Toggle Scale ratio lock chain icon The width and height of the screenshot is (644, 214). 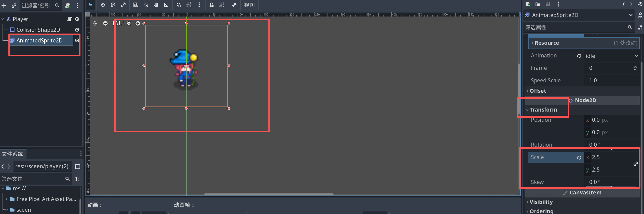point(636,164)
